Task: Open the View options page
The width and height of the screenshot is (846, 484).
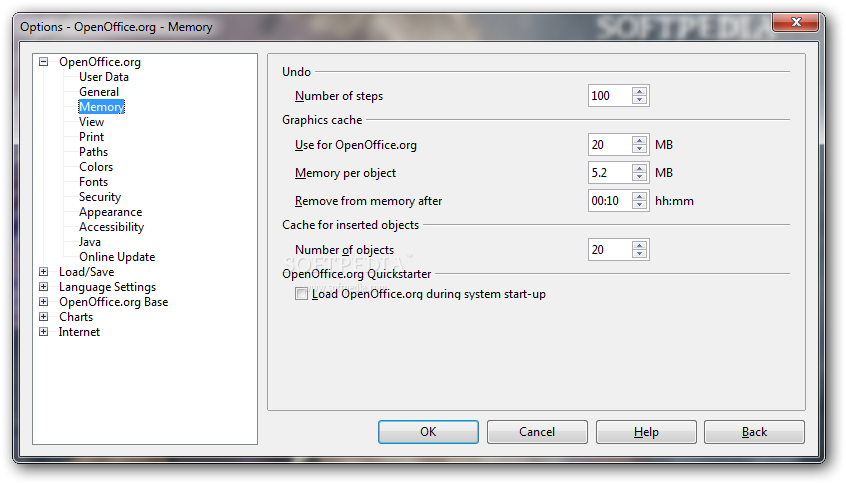Action: coord(91,122)
